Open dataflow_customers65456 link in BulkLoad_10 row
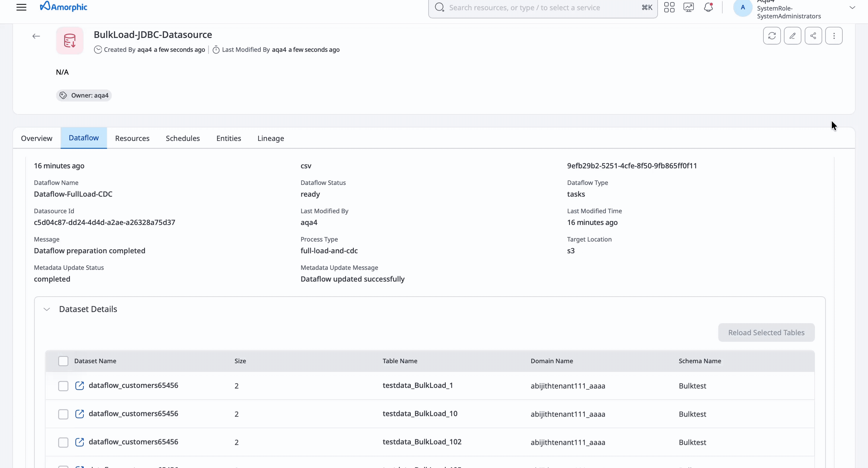This screenshot has width=868, height=468. 134,413
